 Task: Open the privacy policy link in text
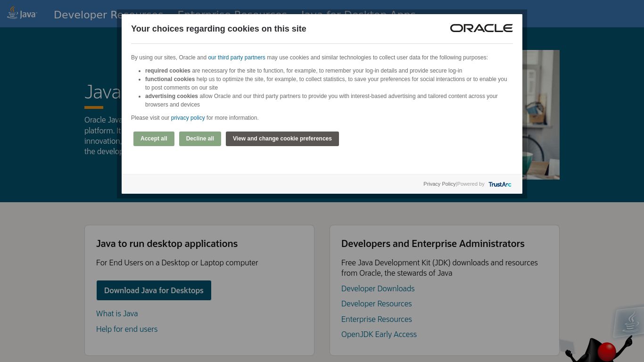[x=188, y=118]
